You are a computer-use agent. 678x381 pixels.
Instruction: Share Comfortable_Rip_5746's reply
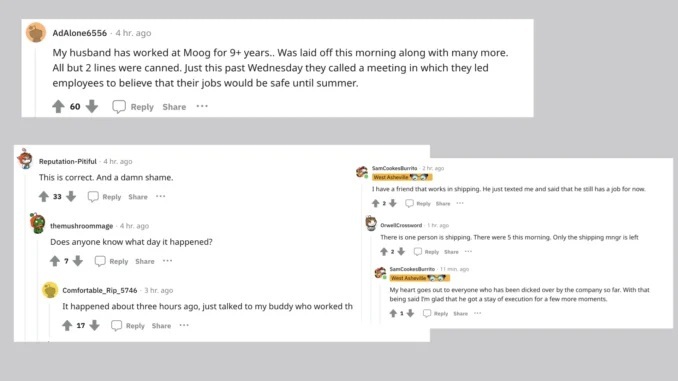click(161, 326)
